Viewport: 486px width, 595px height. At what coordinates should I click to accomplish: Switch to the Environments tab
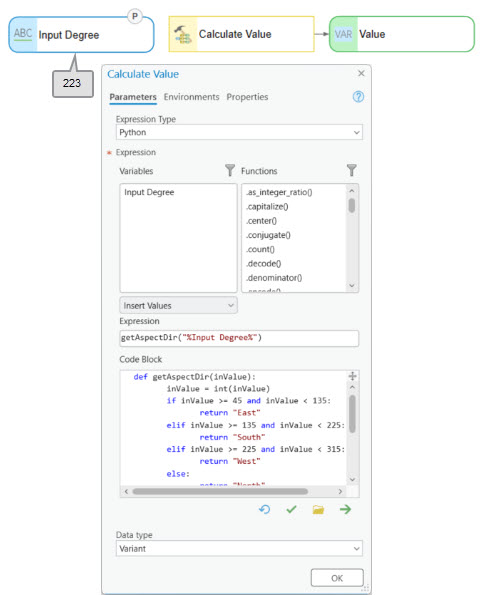click(x=192, y=97)
